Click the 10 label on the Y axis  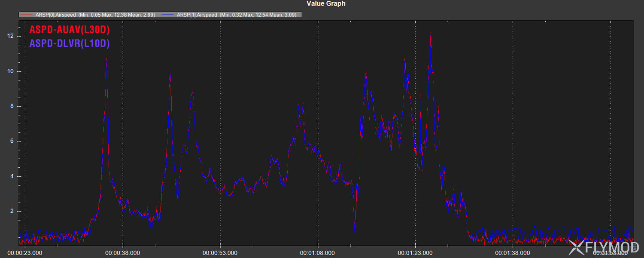[x=11, y=71]
